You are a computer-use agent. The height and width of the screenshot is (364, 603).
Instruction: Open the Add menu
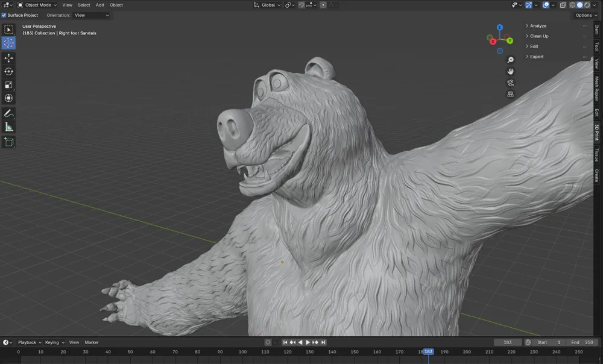pos(100,5)
